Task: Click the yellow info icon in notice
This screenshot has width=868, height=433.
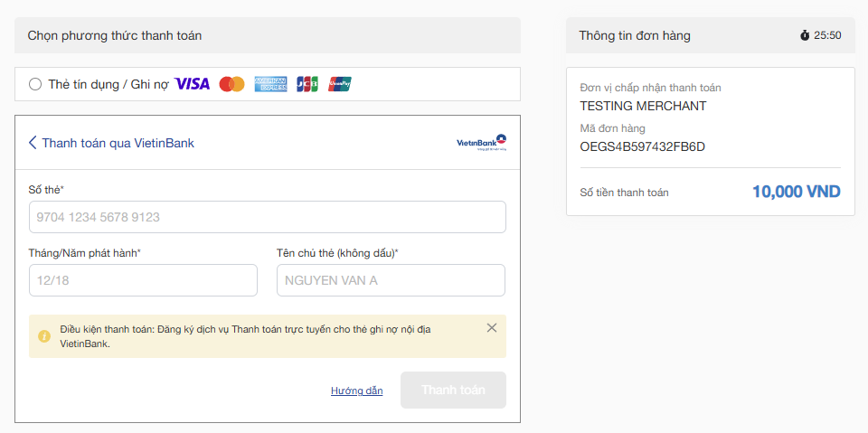Action: 44,336
